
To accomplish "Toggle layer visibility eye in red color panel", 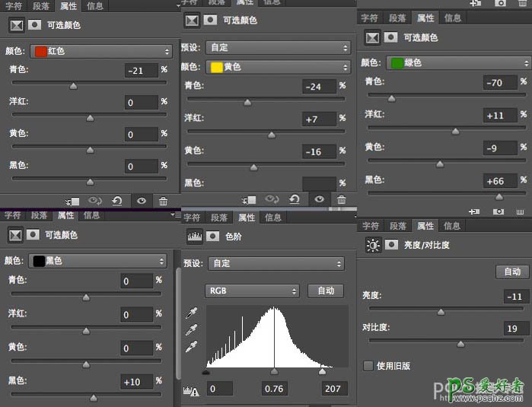I will coord(141,201).
